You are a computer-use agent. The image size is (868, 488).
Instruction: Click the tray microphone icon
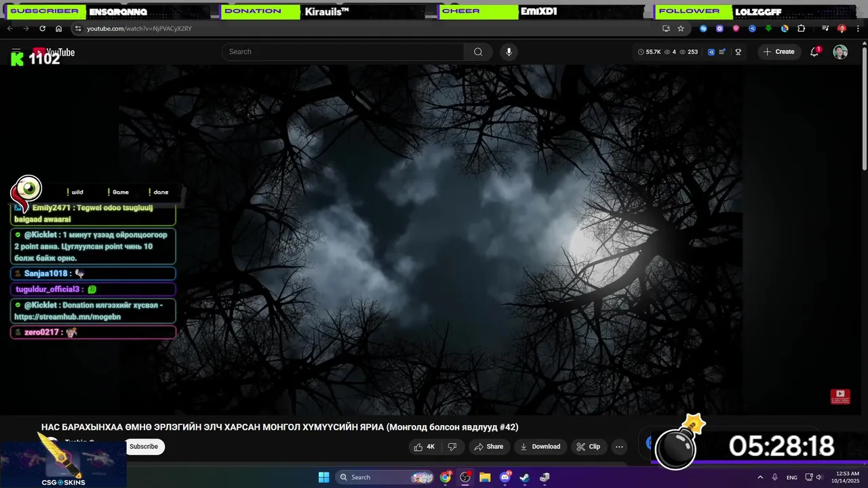774,477
